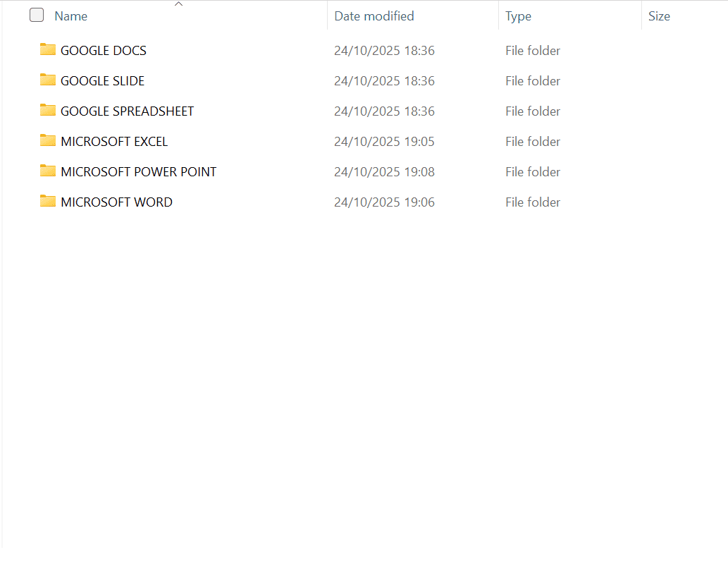Select the MICROSOFT WORD folder name text
The image size is (728, 574).
pos(116,202)
